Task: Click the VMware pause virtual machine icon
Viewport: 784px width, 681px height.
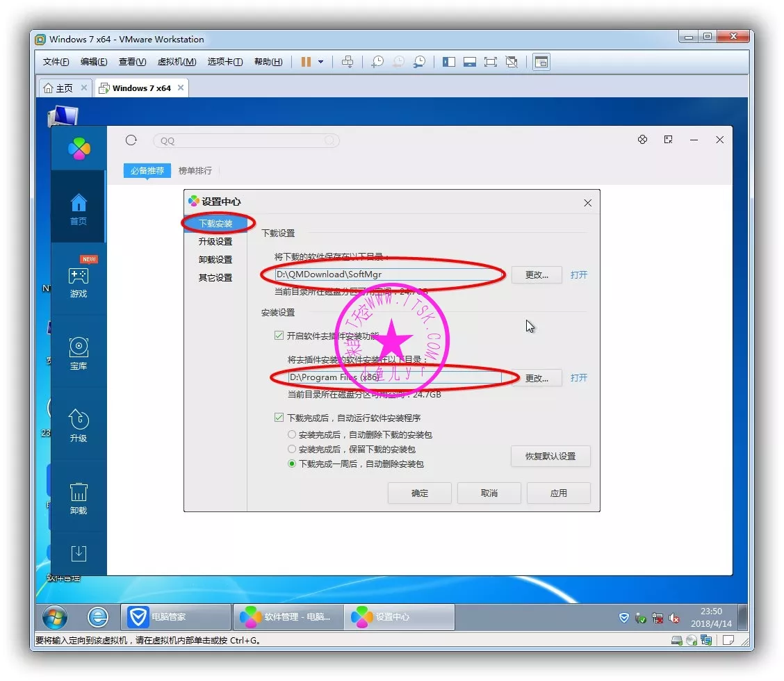Action: tap(306, 62)
